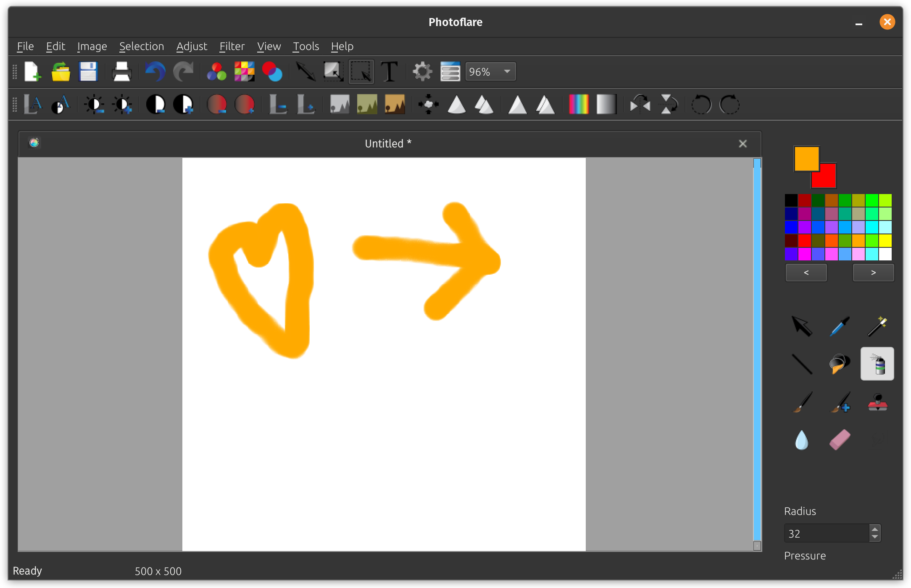Pick a color with the Color picker tool
This screenshot has width=911, height=588.
click(x=839, y=327)
